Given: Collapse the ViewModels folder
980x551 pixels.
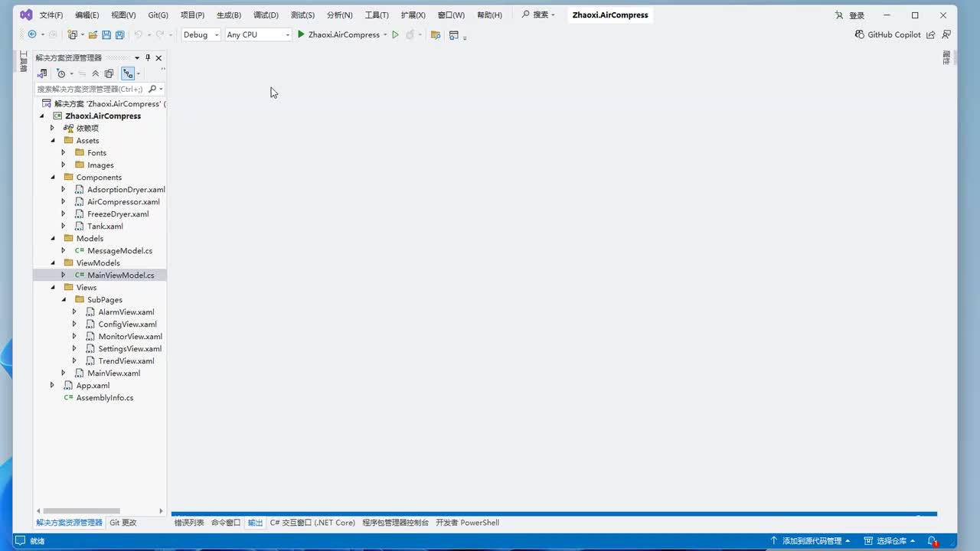Looking at the screenshot, I should coord(53,263).
